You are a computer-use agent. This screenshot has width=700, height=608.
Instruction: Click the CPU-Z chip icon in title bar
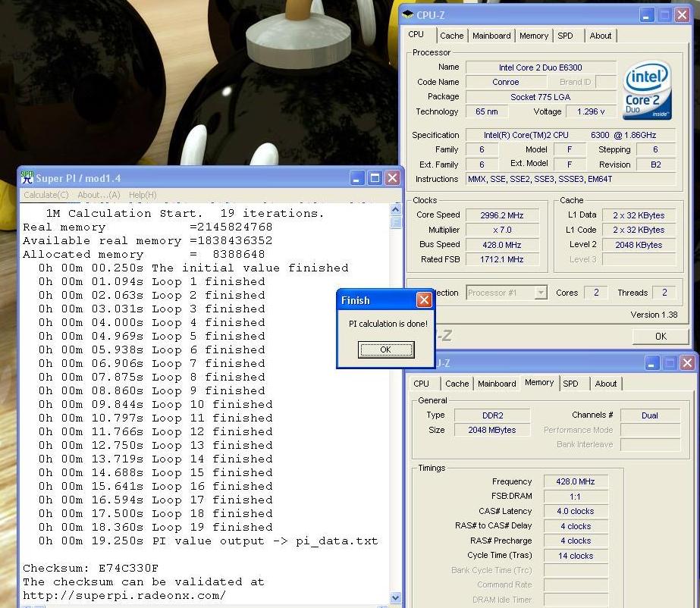pos(407,14)
